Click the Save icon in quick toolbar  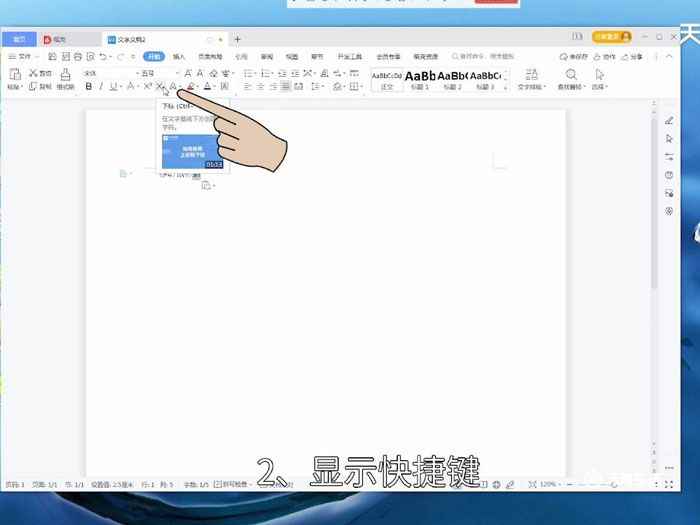click(52, 56)
